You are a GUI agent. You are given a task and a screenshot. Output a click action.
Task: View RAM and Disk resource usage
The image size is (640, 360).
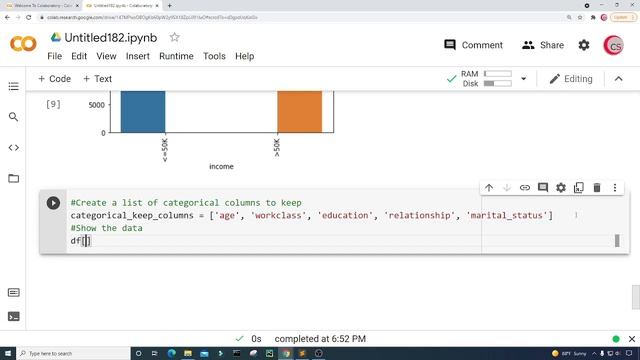pos(487,79)
